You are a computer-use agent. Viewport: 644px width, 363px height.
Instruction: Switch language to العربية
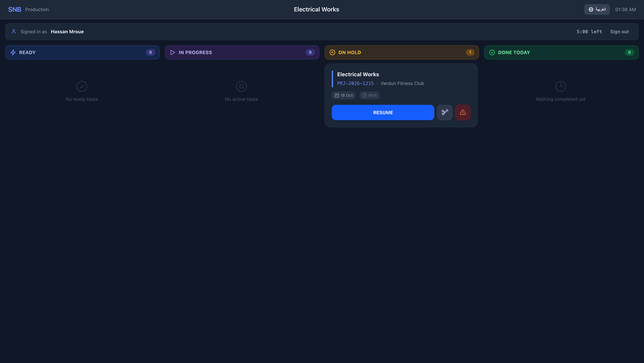click(x=597, y=9)
